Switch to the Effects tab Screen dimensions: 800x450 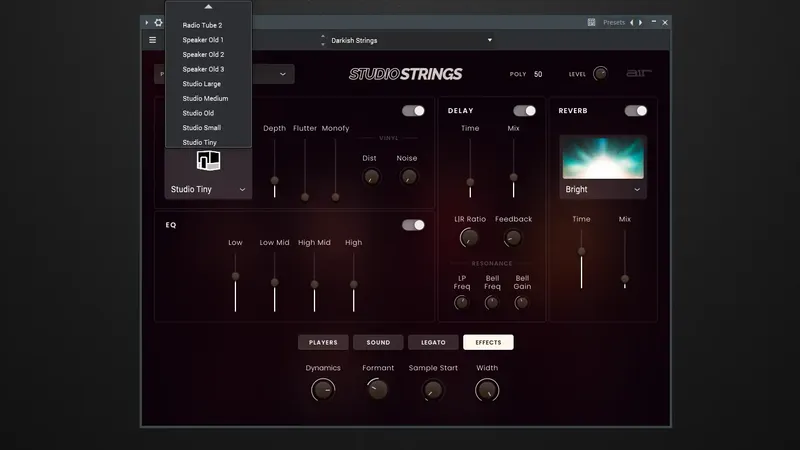[x=488, y=342]
